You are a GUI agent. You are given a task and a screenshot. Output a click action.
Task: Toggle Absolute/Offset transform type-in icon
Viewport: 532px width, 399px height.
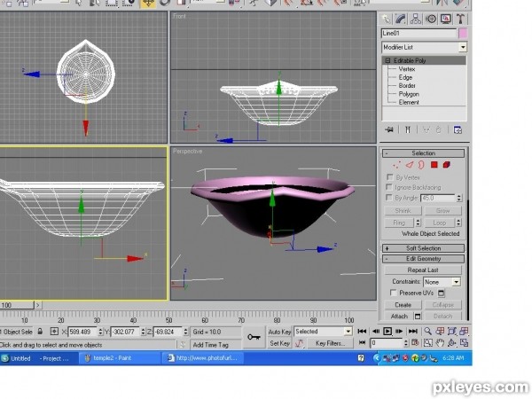point(54,332)
